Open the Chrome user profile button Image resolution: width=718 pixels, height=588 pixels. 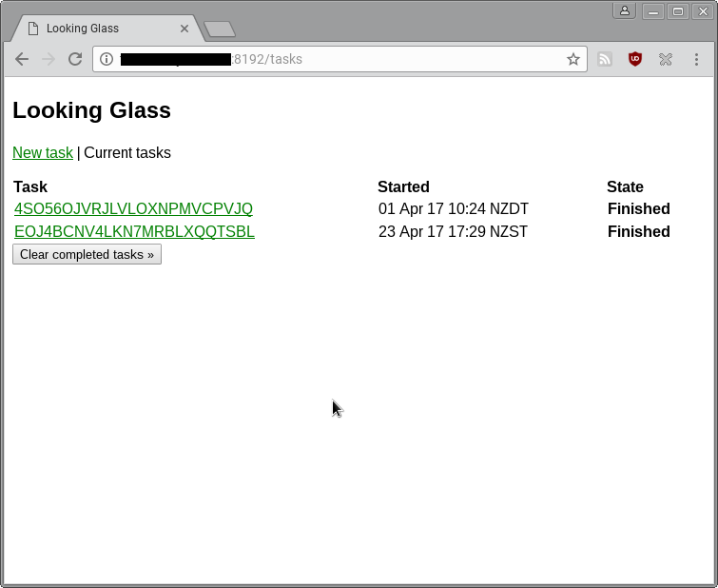[x=625, y=11]
